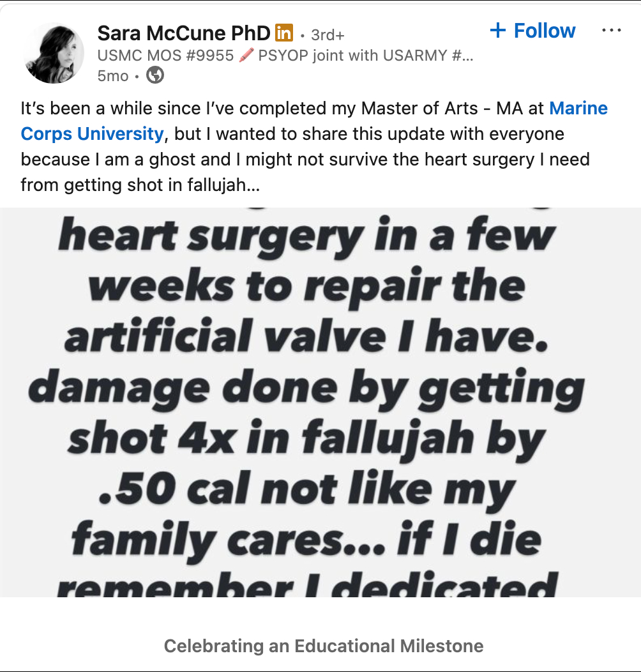Open the Marine link at line end
The height and width of the screenshot is (672, 641).
(x=578, y=109)
